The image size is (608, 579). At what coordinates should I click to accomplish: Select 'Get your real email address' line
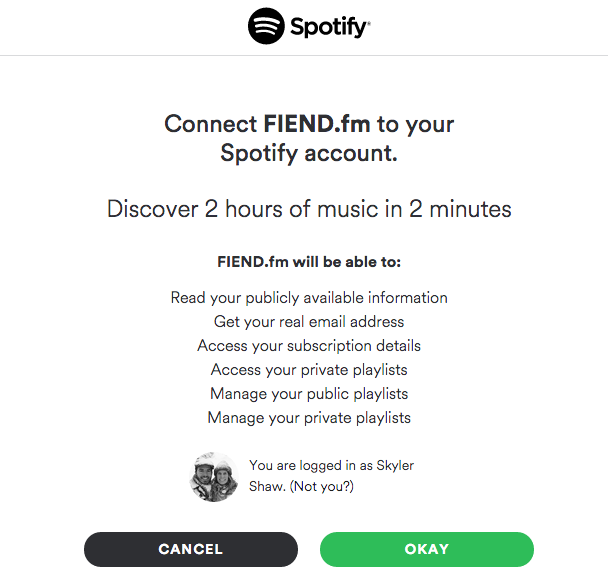point(309,322)
